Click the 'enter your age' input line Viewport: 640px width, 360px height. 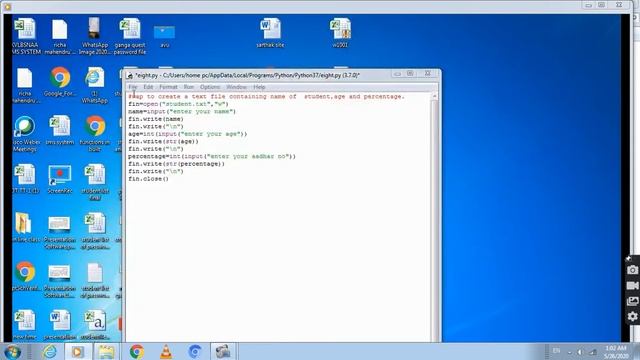(188, 134)
